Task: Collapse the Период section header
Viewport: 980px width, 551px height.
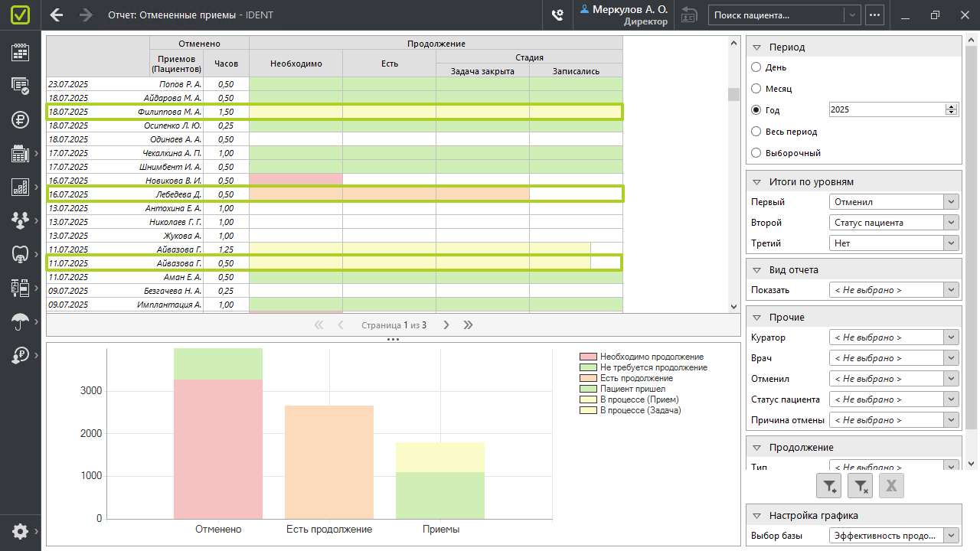Action: pyautogui.click(x=756, y=47)
